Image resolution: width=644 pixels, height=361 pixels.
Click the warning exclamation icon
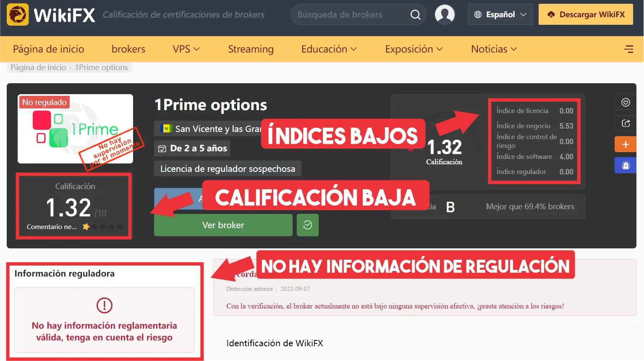pyautogui.click(x=105, y=305)
